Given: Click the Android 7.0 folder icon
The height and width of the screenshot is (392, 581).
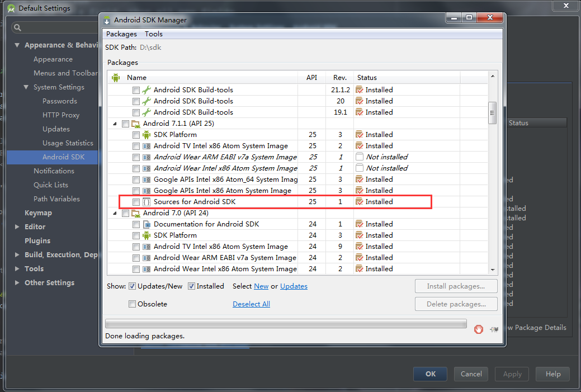Looking at the screenshot, I should click(x=136, y=213).
